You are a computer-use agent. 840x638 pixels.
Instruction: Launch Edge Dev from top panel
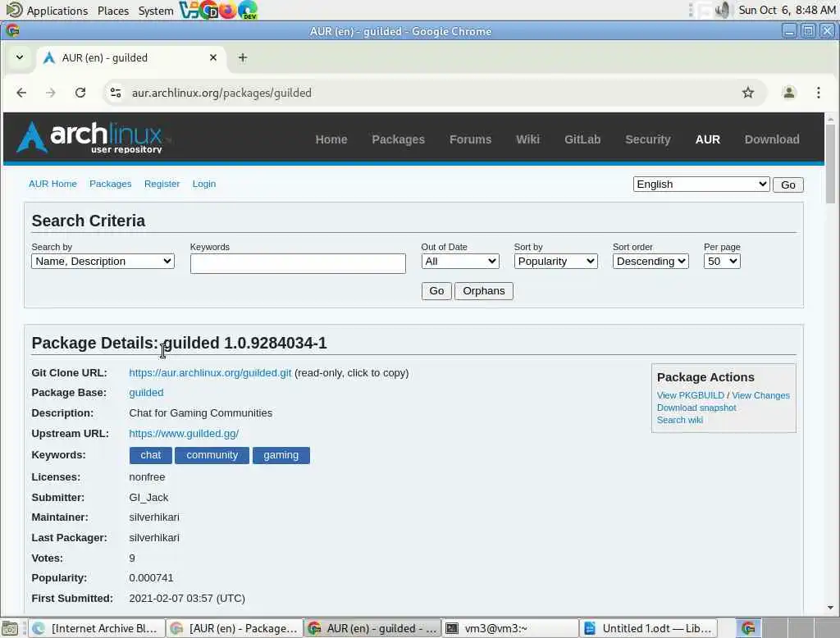click(247, 10)
